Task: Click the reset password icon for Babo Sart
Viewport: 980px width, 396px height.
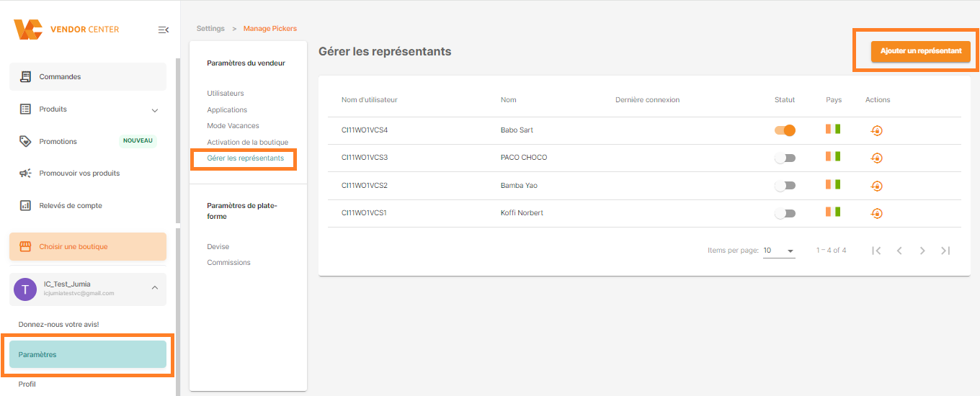Action: tap(876, 130)
